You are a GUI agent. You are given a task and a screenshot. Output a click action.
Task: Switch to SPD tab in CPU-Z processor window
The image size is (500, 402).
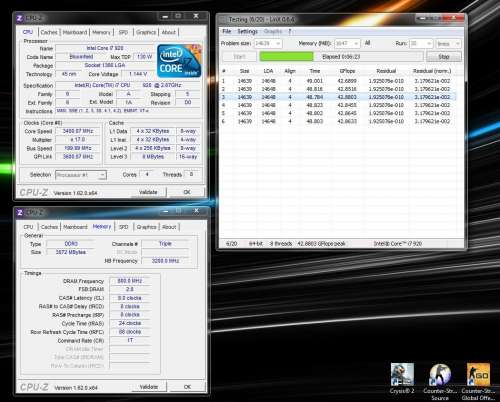pos(123,32)
